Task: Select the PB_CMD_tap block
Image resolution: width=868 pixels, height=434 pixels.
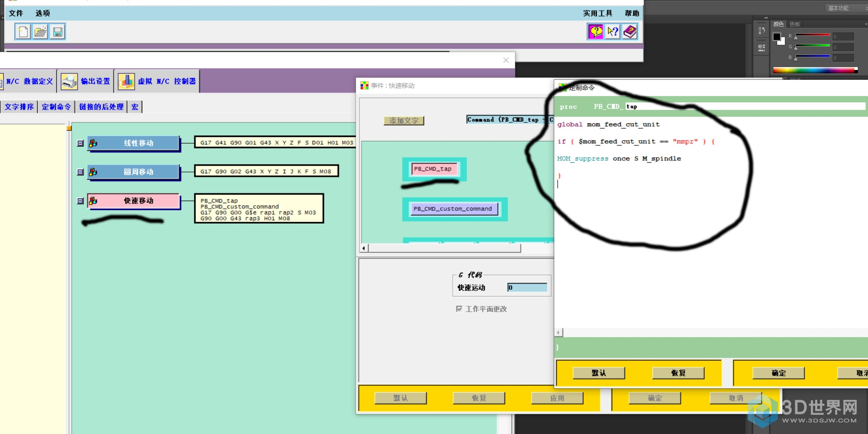Action: (x=434, y=169)
